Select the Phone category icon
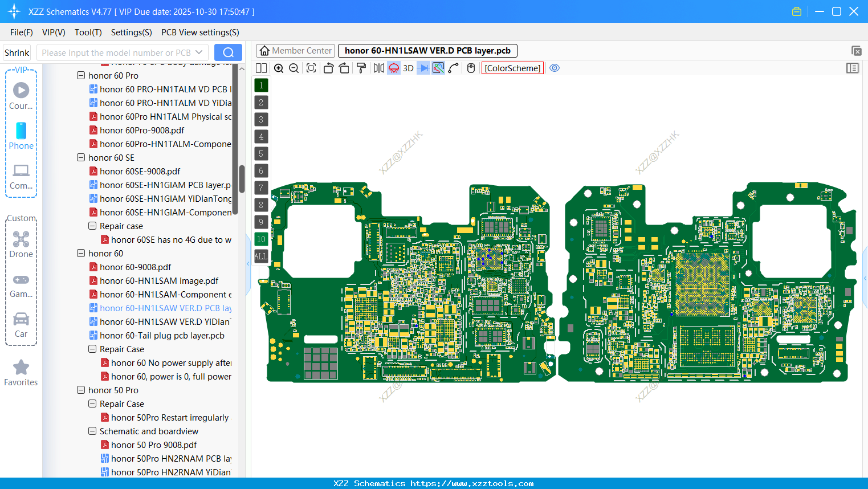 click(21, 136)
